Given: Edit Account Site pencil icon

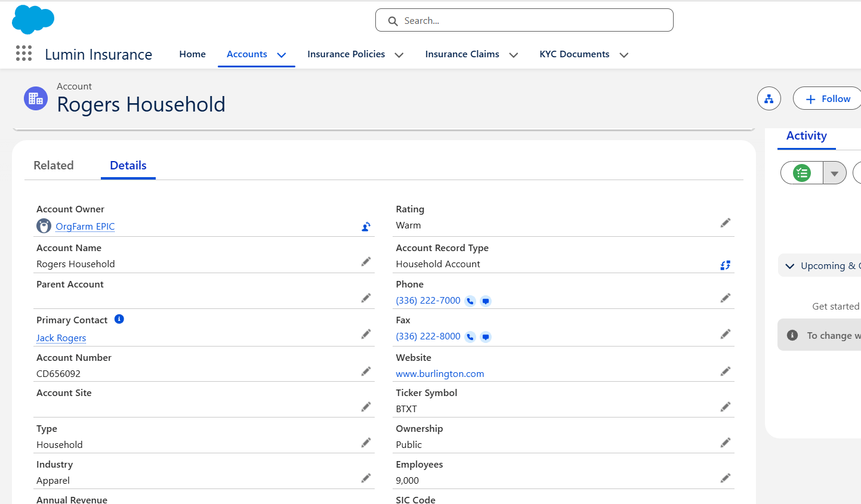Looking at the screenshot, I should click(x=366, y=407).
